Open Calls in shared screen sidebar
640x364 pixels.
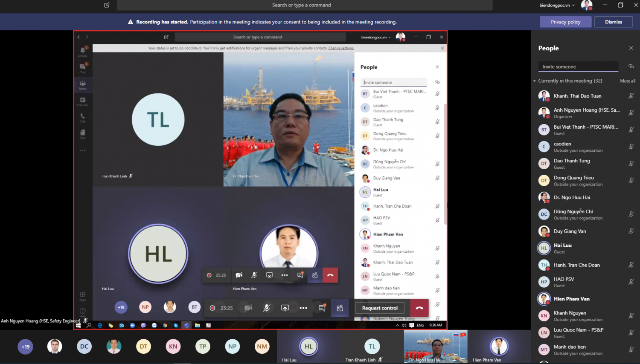pyautogui.click(x=83, y=117)
